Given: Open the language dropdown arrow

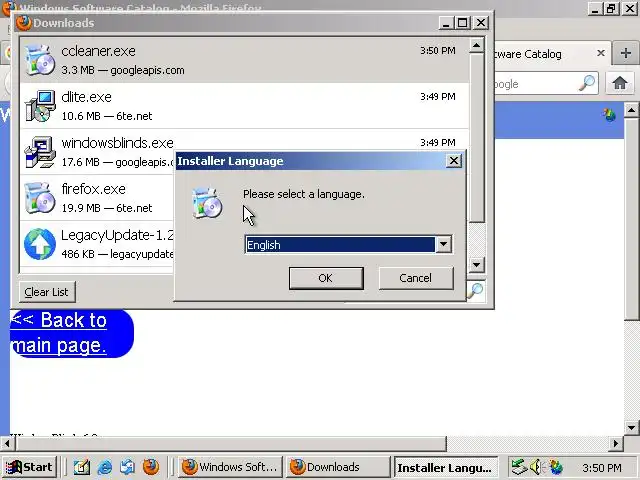Looking at the screenshot, I should [443, 244].
